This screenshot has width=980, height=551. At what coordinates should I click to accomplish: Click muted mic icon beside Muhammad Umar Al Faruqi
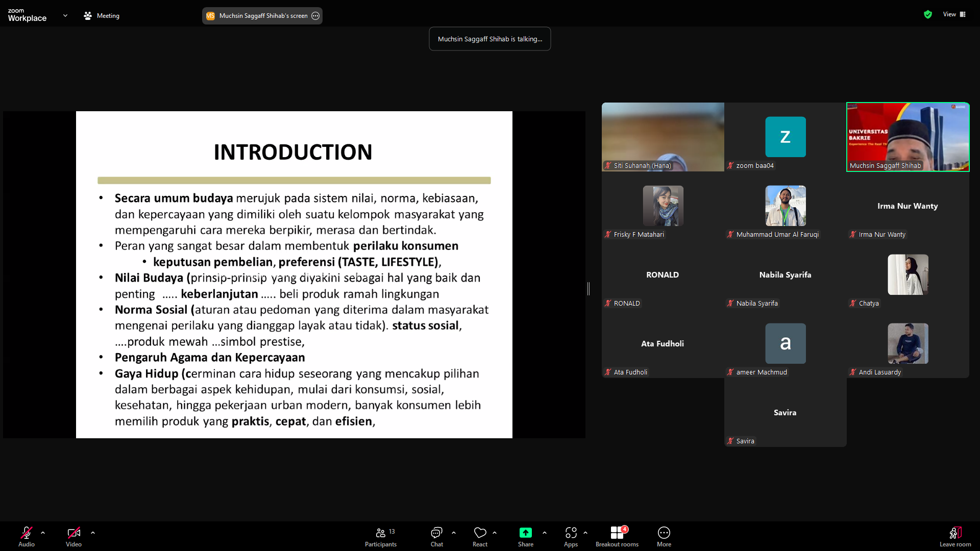(x=730, y=234)
